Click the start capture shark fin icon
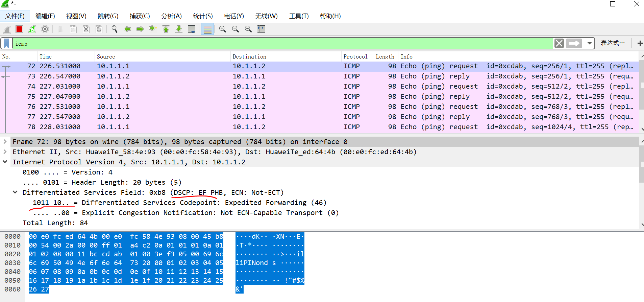The image size is (644, 302). click(x=7, y=29)
